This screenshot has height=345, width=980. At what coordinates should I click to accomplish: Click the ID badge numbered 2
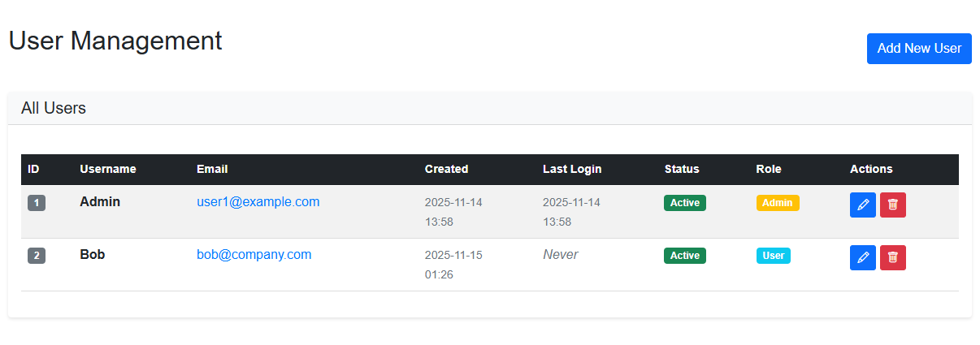coord(37,256)
